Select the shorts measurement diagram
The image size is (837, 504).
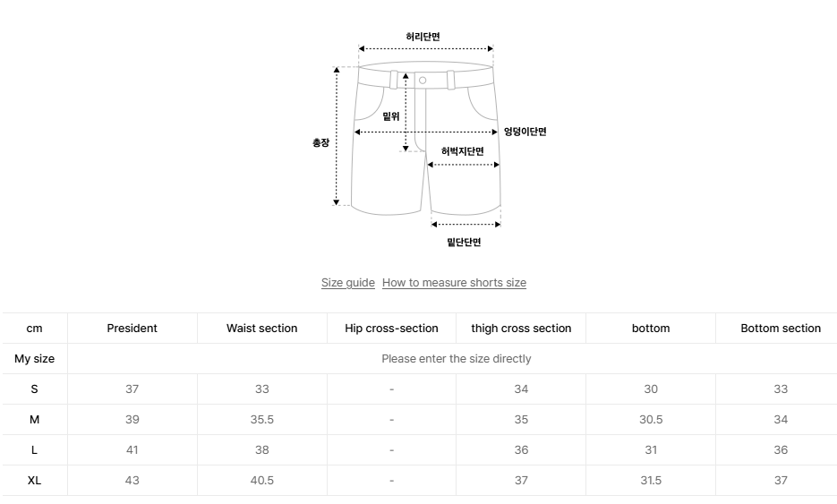(x=429, y=140)
